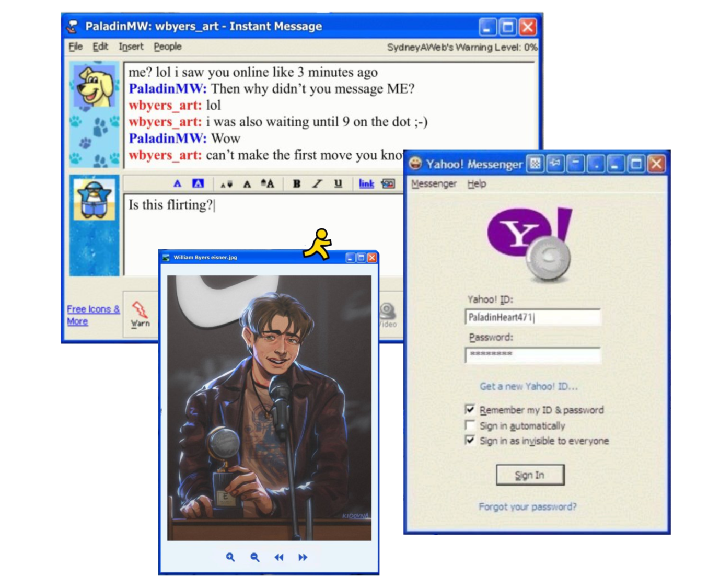Click the yellow AIM running man logo
The image size is (720, 588).
[x=317, y=244]
